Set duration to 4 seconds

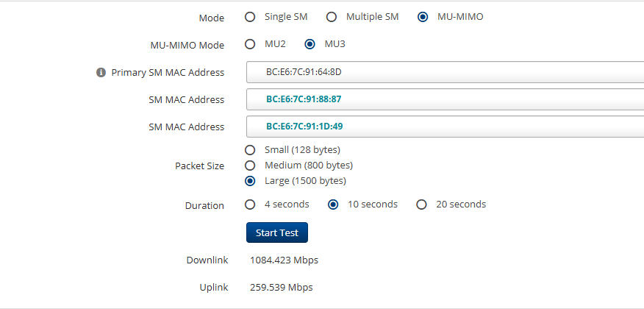[x=250, y=205]
